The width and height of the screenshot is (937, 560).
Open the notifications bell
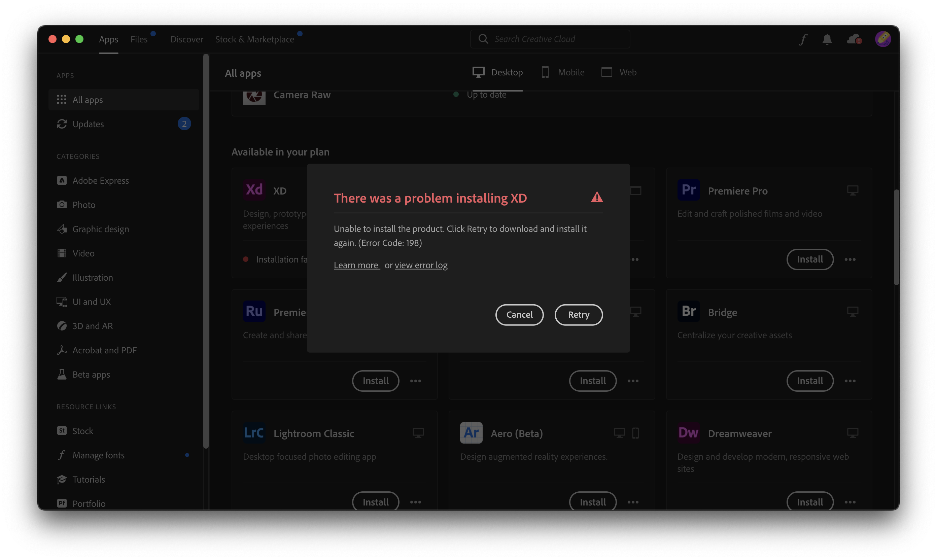(x=827, y=39)
